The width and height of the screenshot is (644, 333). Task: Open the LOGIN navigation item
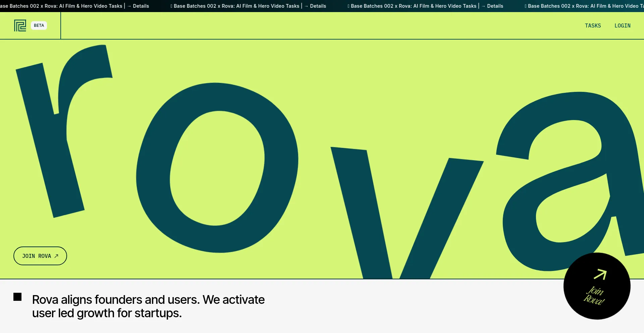pos(622,25)
